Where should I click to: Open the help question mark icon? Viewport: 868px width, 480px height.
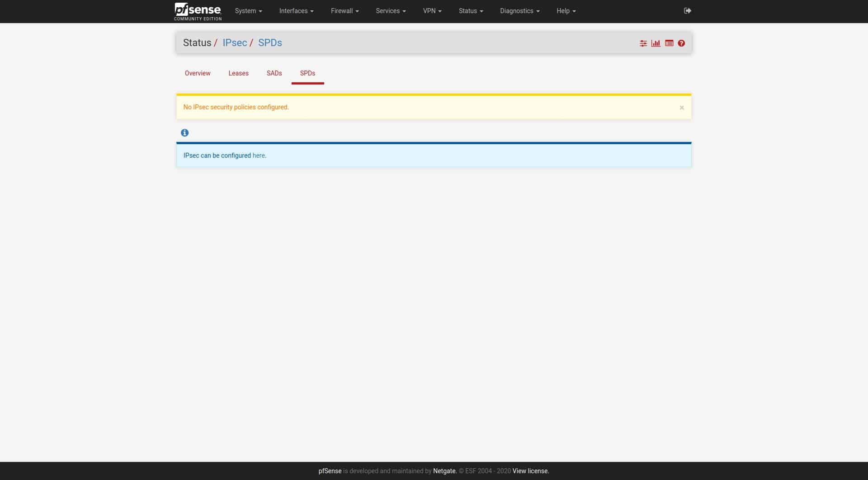[x=681, y=43]
